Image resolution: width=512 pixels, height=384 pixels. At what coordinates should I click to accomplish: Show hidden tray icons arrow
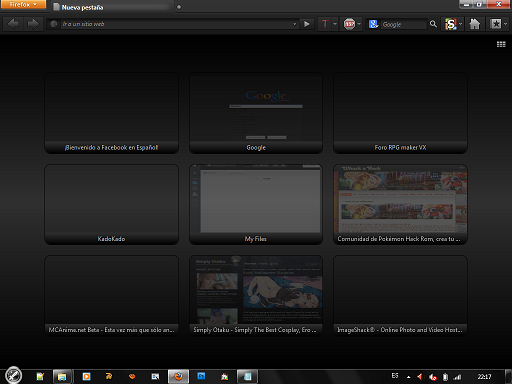point(409,377)
